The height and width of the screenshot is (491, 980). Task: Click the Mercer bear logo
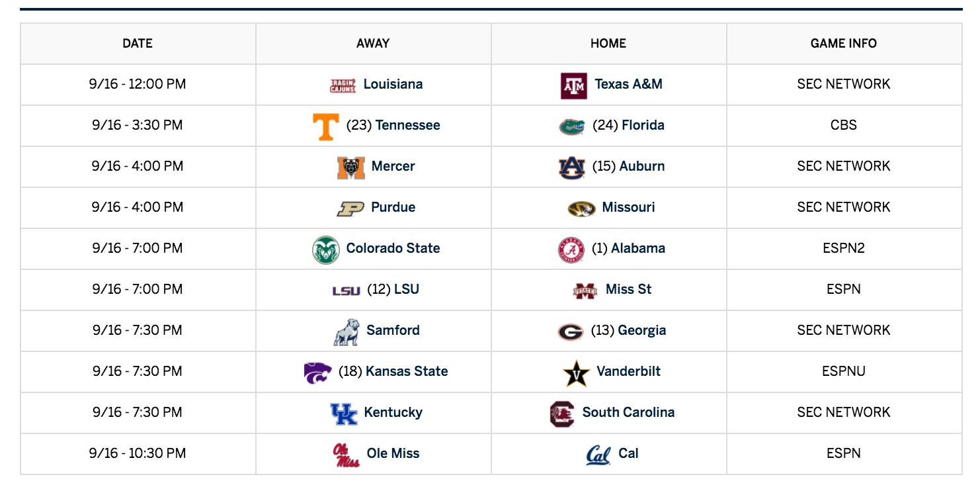tap(351, 167)
